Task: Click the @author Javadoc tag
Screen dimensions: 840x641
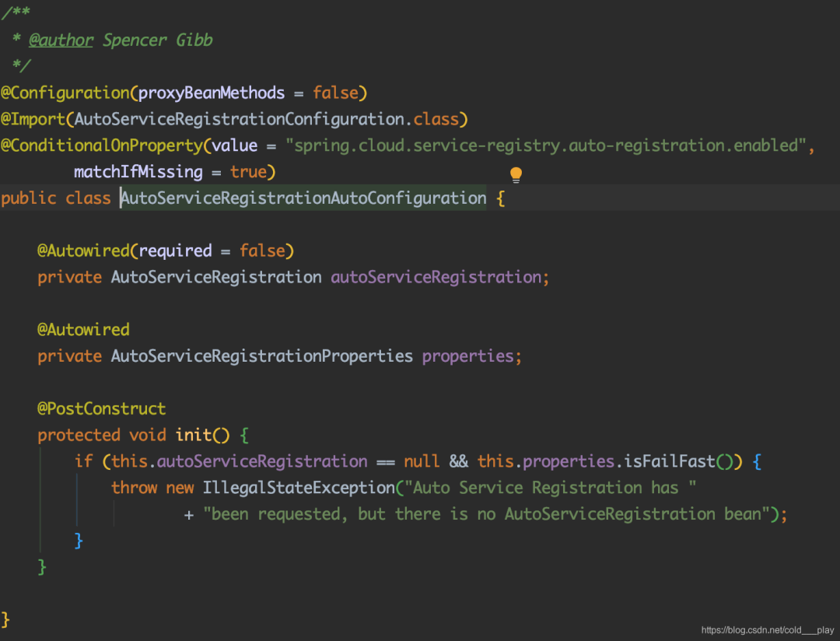Action: pyautogui.click(x=61, y=40)
